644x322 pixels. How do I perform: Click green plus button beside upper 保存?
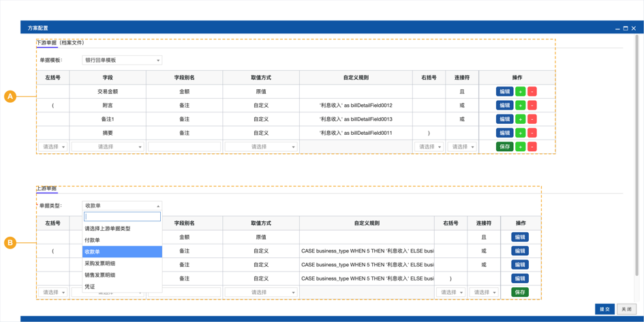(521, 146)
